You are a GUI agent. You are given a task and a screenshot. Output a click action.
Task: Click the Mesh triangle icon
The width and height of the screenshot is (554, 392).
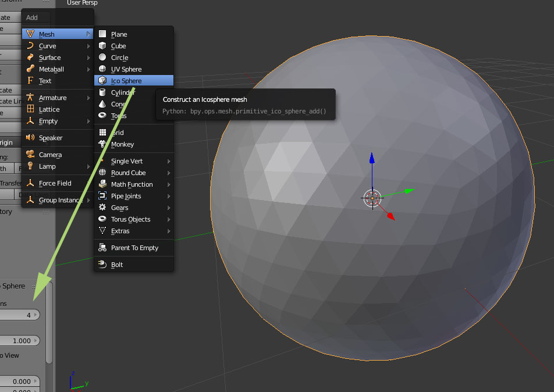30,34
